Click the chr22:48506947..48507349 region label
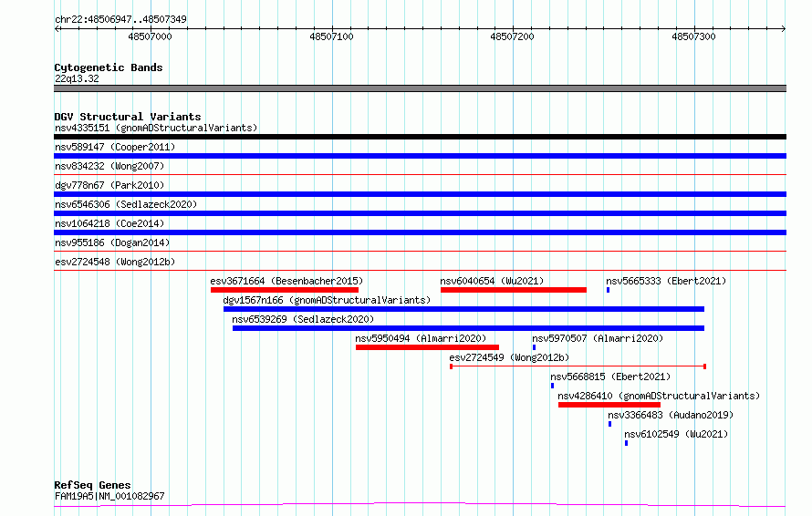This screenshot has width=812, height=516. coord(120,20)
